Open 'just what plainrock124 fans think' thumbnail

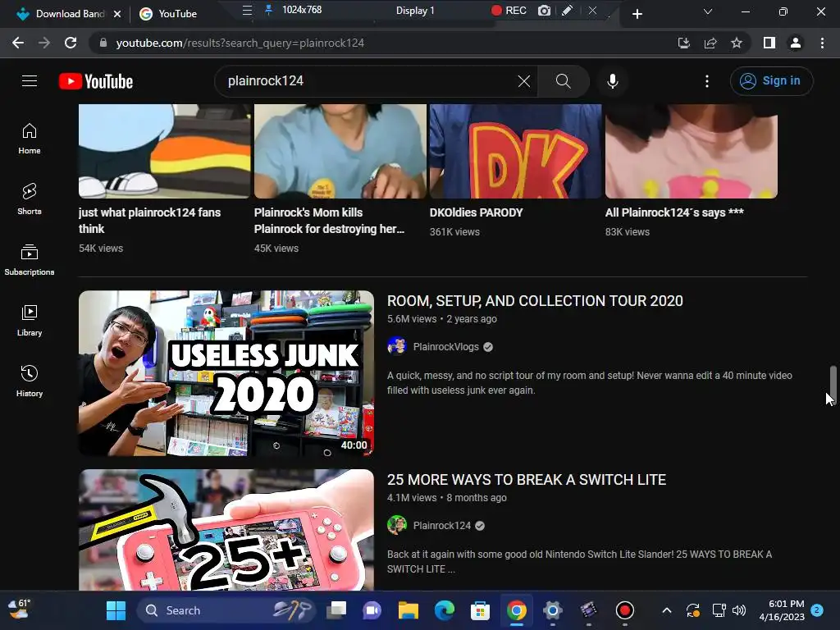coord(164,151)
